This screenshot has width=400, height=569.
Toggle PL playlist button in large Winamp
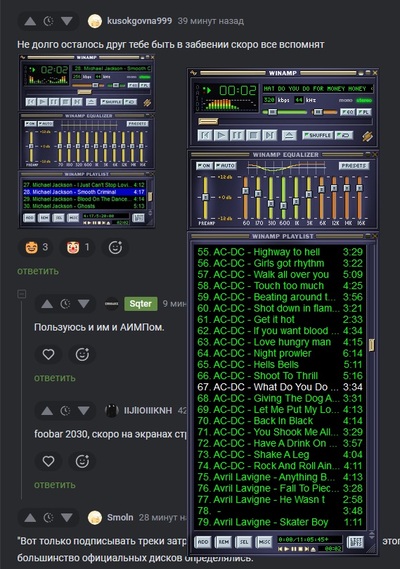point(364,112)
